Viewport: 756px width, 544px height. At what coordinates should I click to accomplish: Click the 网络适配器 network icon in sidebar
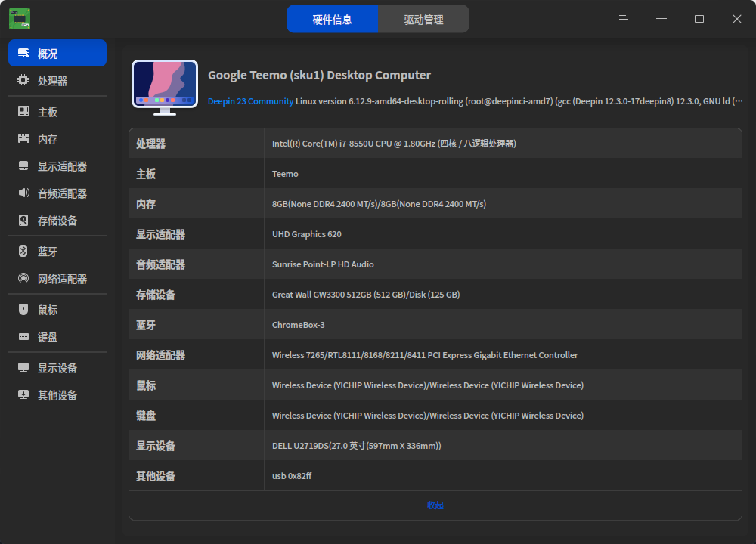pyautogui.click(x=23, y=278)
